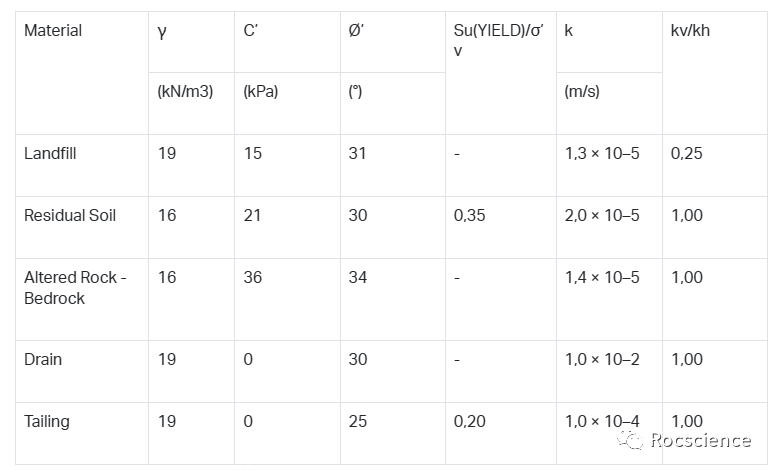Viewport: 776px width, 471px height.
Task: Click the Landfill row label
Action: pos(50,154)
